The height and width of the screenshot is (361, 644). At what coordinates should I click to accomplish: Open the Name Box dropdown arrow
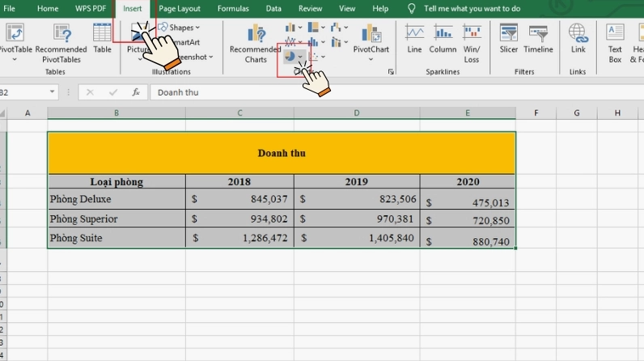[x=52, y=91]
